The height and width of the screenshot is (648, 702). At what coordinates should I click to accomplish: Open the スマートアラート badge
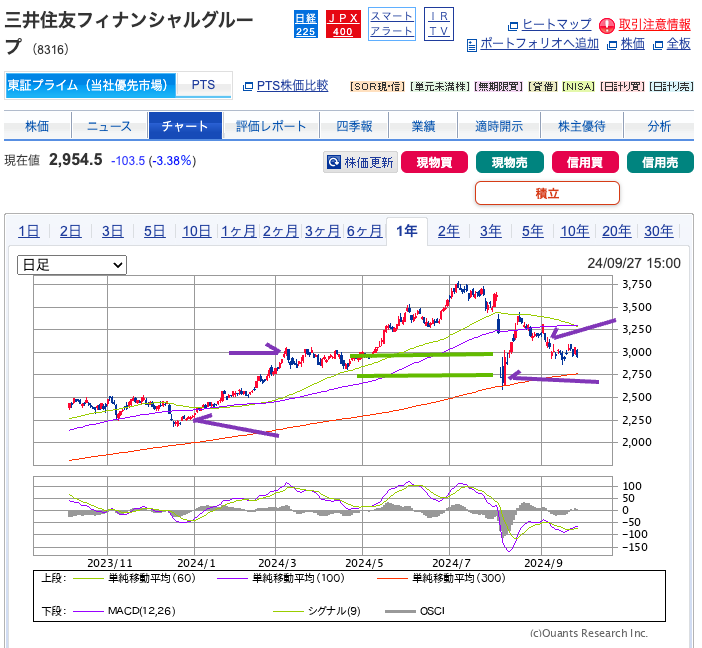(392, 24)
